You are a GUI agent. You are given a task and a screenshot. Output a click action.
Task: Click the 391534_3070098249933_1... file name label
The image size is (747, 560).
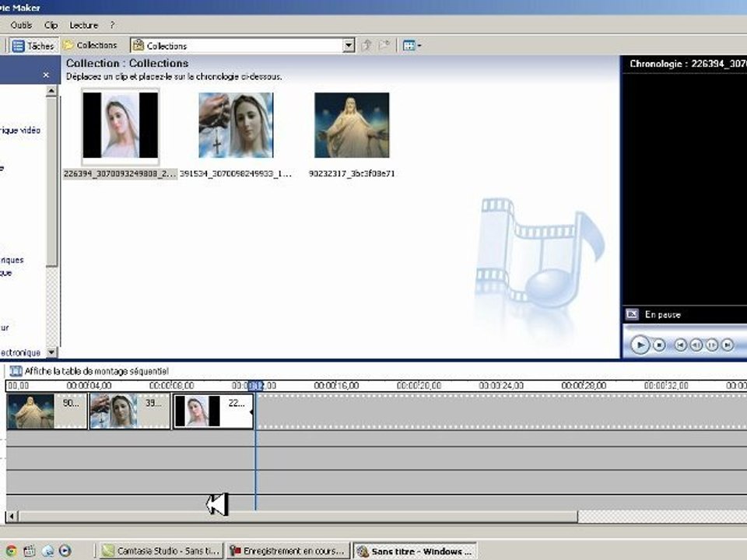coord(235,173)
